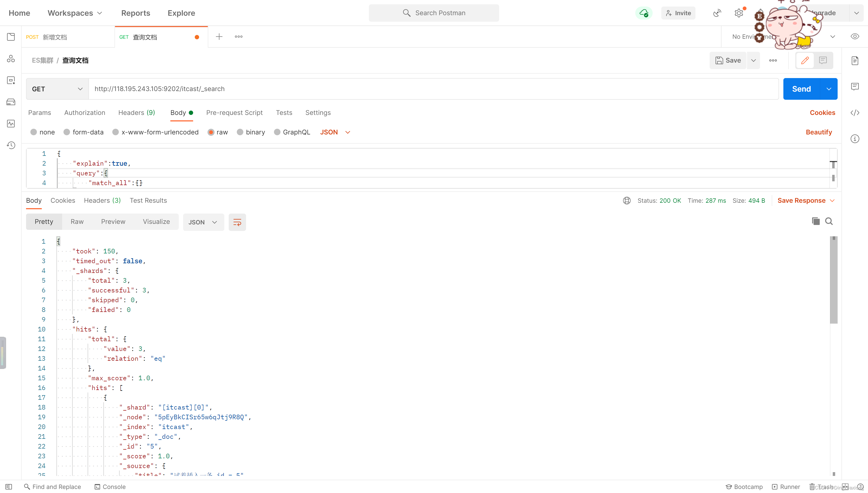Click the network globe icon near status
This screenshot has width=868, height=493.
[627, 201]
